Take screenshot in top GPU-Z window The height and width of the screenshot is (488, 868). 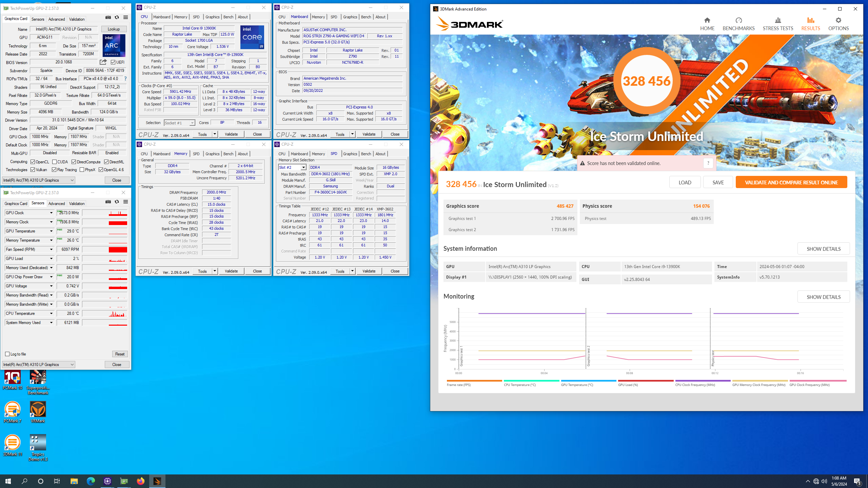coord(108,17)
